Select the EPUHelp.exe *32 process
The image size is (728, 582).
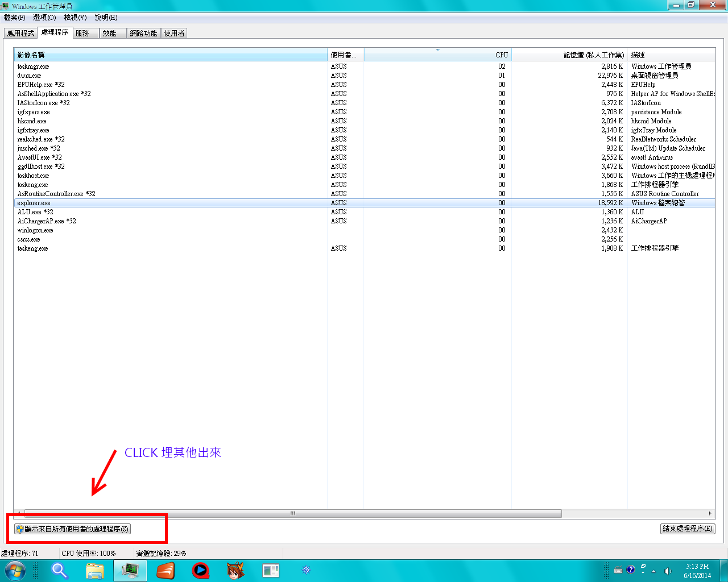pos(365,85)
